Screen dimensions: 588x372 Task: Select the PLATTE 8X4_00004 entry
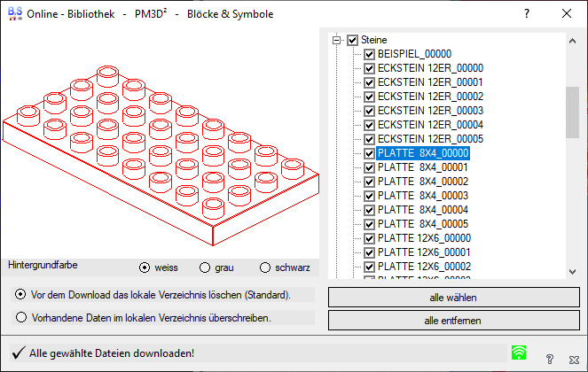pyautogui.click(x=423, y=210)
